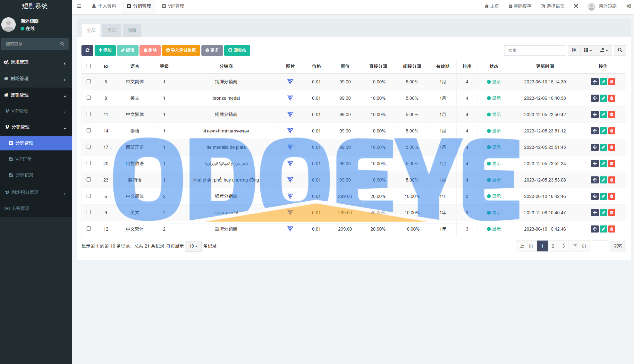
Task: Select the checkbox for row Id 12
Action: click(89, 229)
